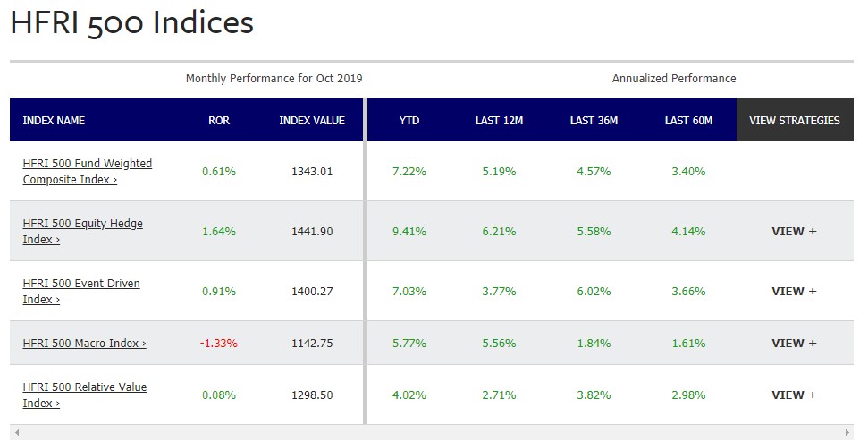Click the left arrow of horizontal scrollbar
The width and height of the screenshot is (868, 442).
pos(16,433)
